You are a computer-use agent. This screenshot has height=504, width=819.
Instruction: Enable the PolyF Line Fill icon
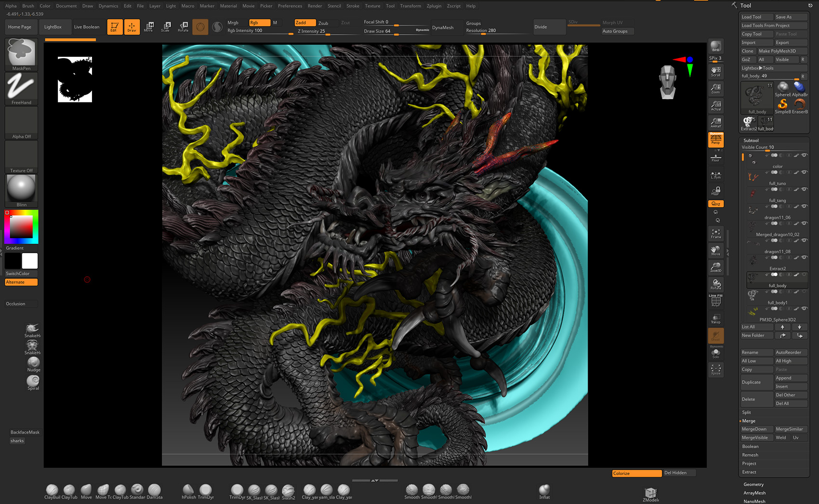[x=716, y=301]
